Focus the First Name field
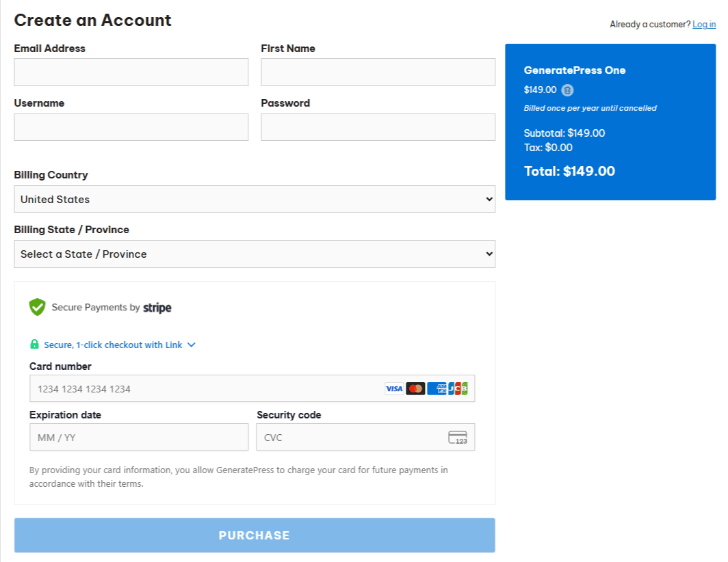 378,72
